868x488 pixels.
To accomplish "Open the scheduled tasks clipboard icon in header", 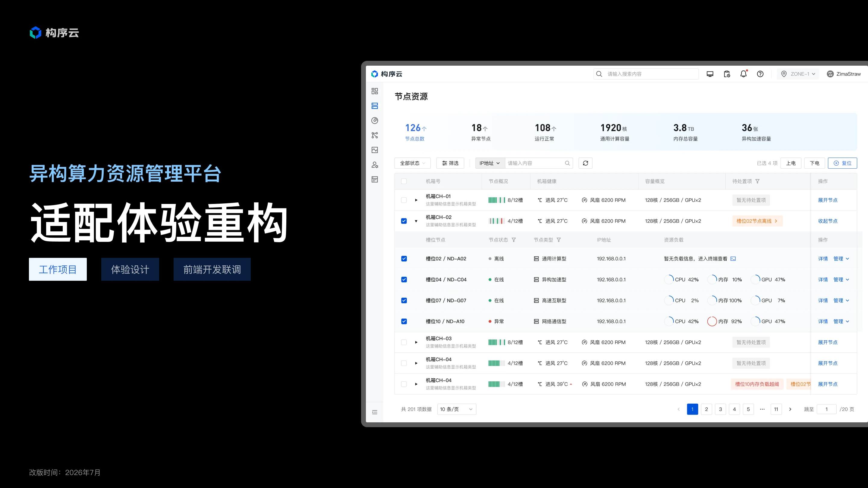I will pyautogui.click(x=727, y=74).
